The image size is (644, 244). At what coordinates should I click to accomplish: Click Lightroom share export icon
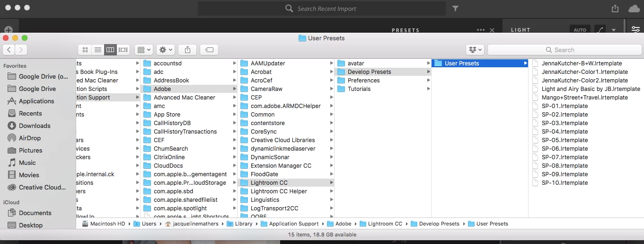pos(615,9)
